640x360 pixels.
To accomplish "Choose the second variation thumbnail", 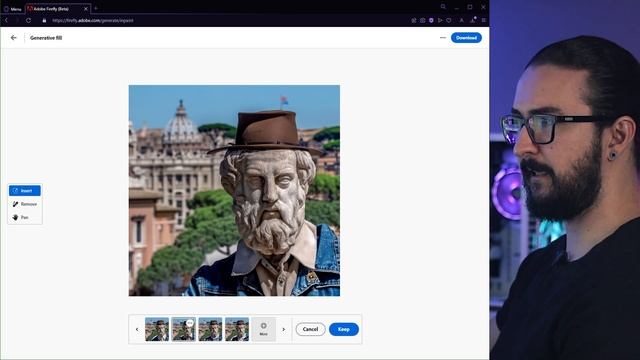I will (183, 329).
